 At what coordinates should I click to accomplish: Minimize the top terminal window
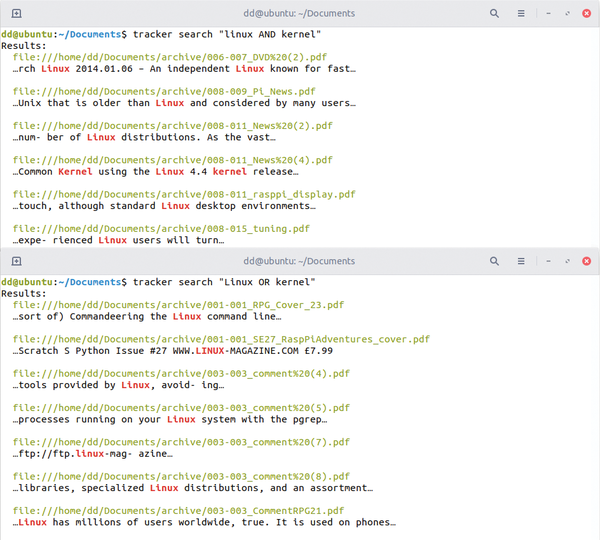click(548, 13)
